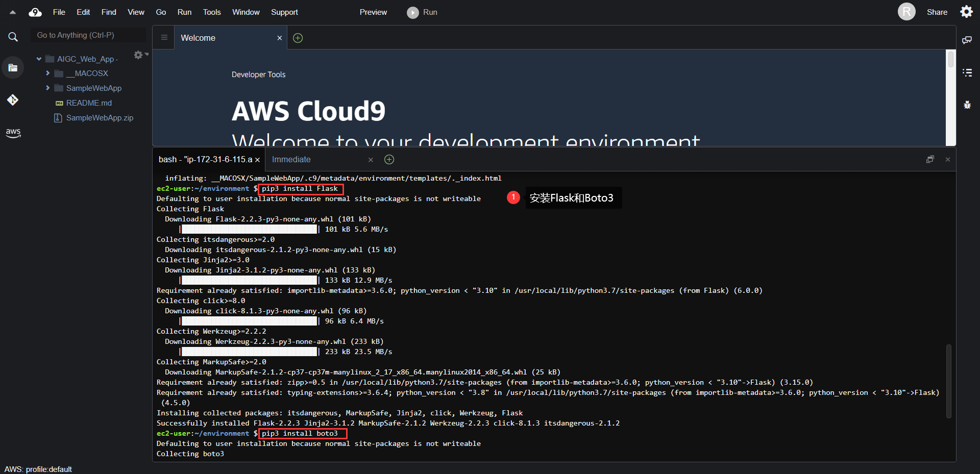Toggle the Environment file tree panel icon
The width and height of the screenshot is (980, 474).
(x=13, y=67)
